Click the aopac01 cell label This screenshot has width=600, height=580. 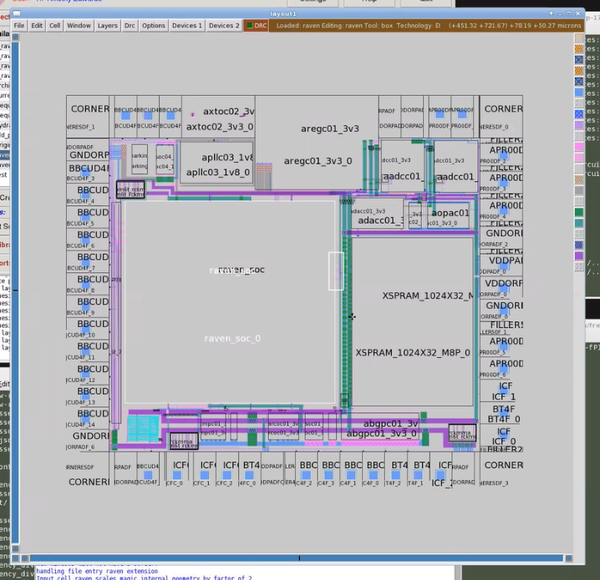(x=450, y=213)
